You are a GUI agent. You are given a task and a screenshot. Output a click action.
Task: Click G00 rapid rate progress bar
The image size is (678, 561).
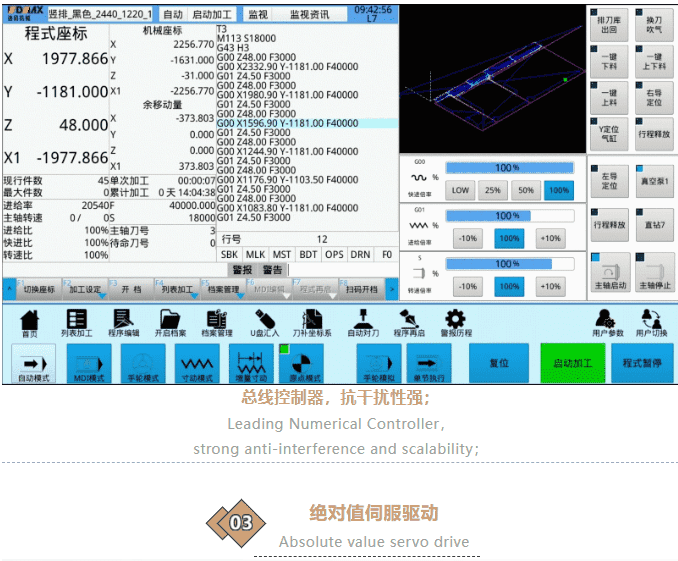tap(510, 168)
